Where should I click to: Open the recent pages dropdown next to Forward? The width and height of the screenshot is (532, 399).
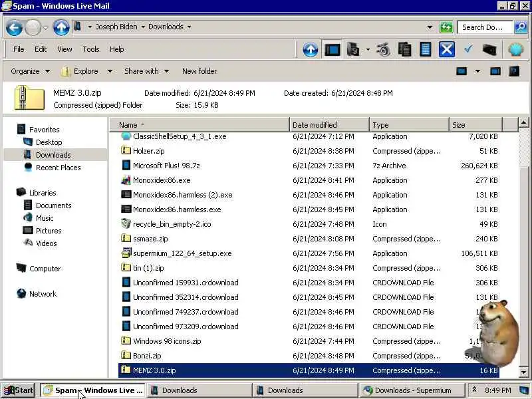click(x=46, y=28)
